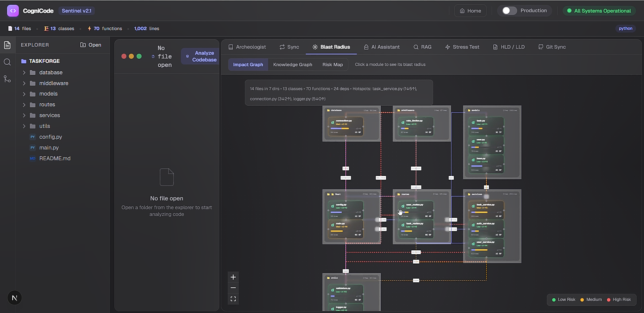Expand the utils folder chevron
Image resolution: width=644 pixels, height=313 pixels.
click(24, 126)
